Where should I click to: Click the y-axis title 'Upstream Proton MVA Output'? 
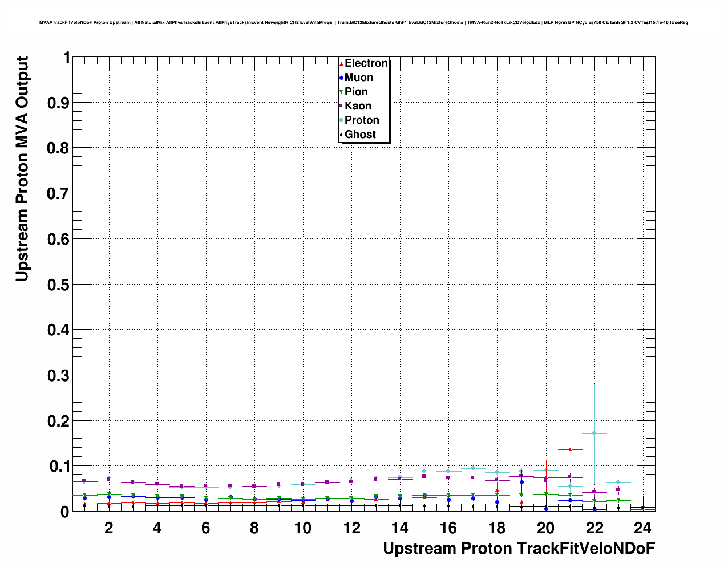22,169
